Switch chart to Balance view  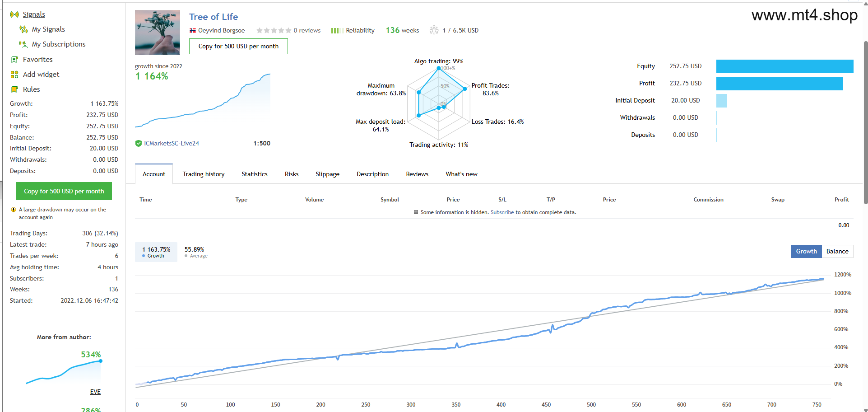coord(837,251)
